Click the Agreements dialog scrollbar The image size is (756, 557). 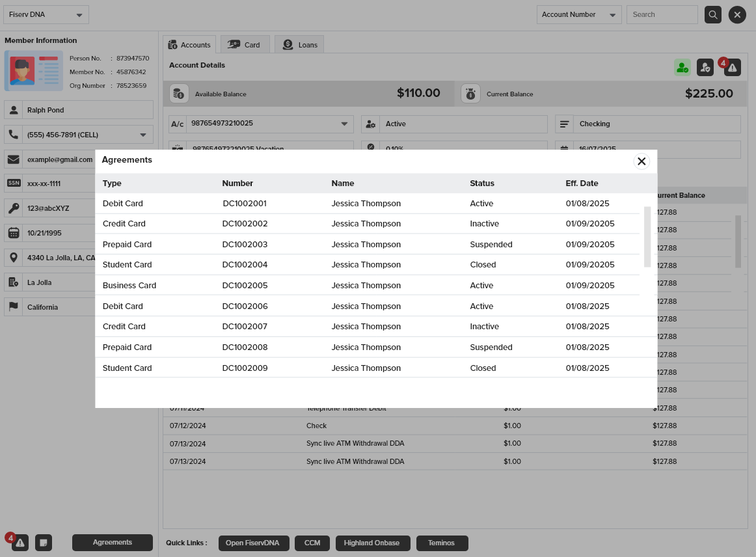point(647,236)
